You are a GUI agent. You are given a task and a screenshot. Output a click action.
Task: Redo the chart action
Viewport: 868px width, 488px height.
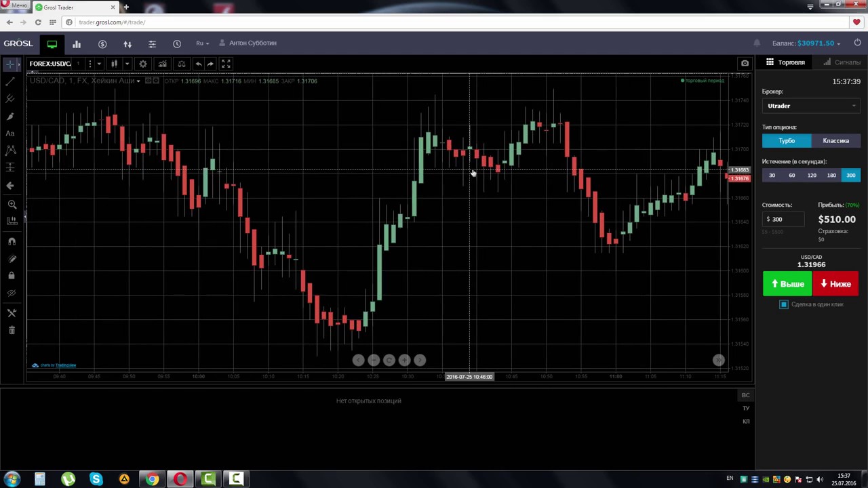[x=210, y=64]
